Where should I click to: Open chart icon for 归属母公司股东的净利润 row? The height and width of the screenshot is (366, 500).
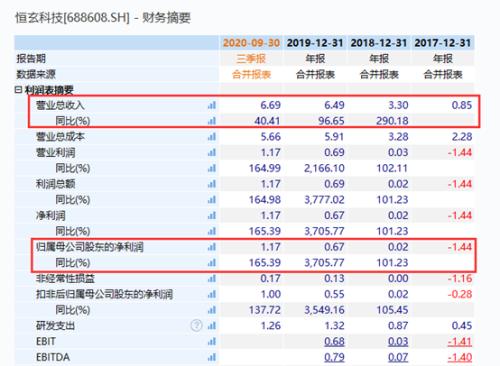coord(212,247)
